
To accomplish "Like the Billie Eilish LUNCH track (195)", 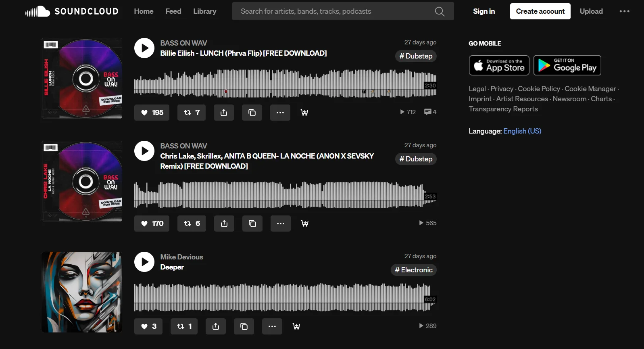I will tap(152, 113).
